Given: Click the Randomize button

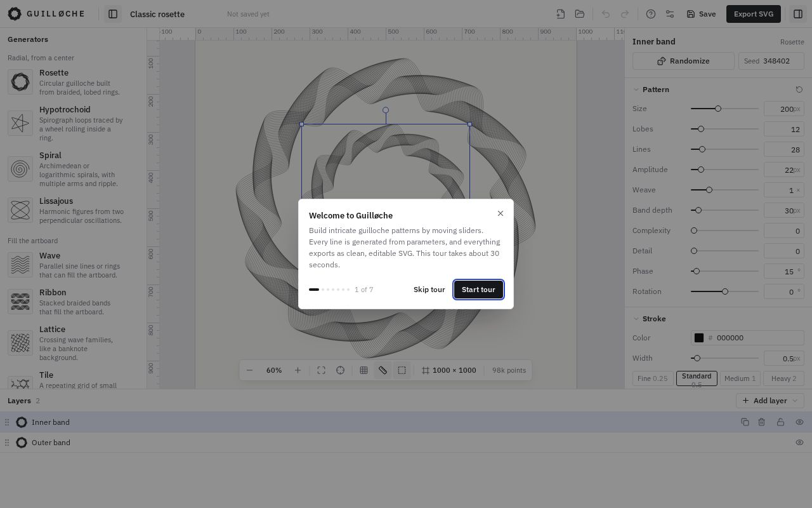Looking at the screenshot, I should click(x=683, y=61).
